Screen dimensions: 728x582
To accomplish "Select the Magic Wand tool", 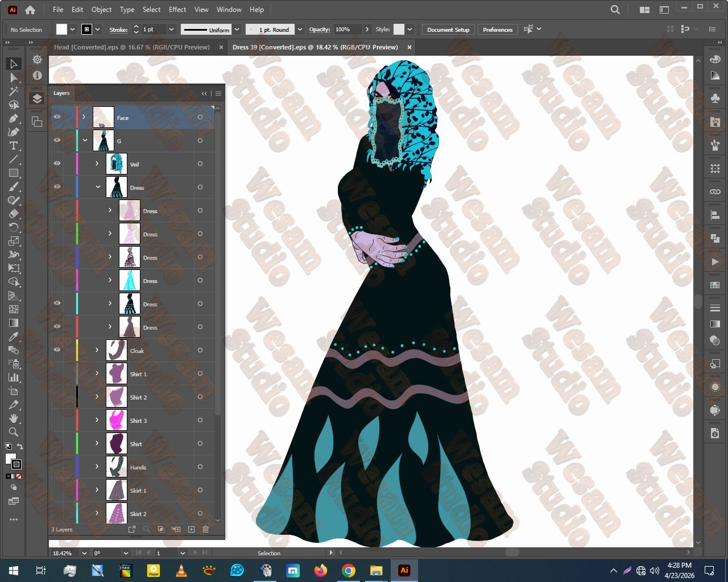I will [x=14, y=91].
